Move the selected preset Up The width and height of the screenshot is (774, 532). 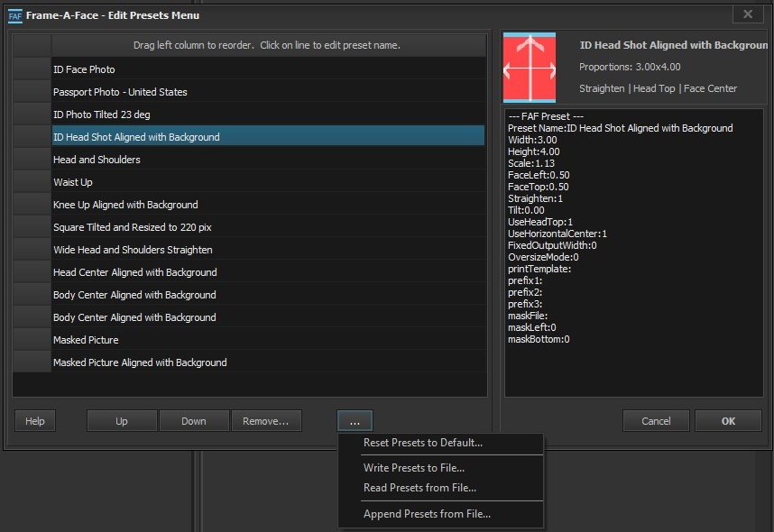(x=121, y=419)
